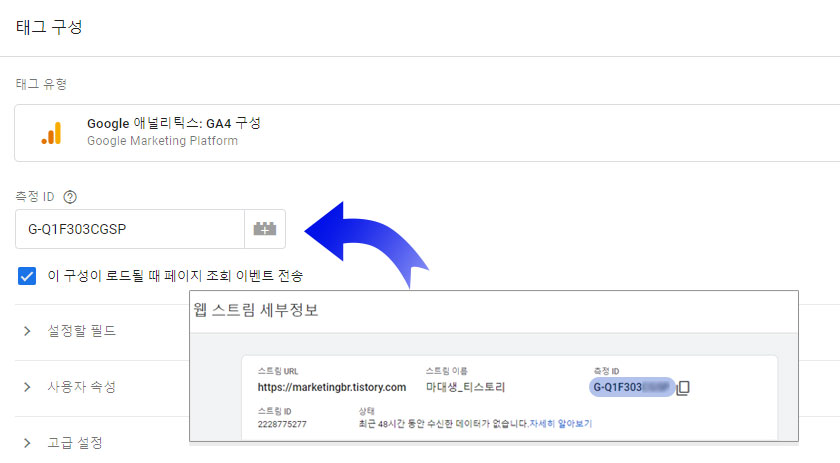Click the 스트림 이름 label

click(x=447, y=371)
